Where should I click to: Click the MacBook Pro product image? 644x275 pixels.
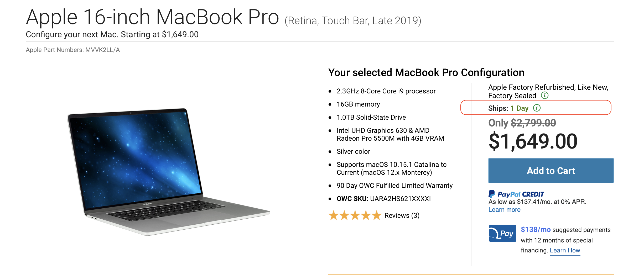point(168,172)
